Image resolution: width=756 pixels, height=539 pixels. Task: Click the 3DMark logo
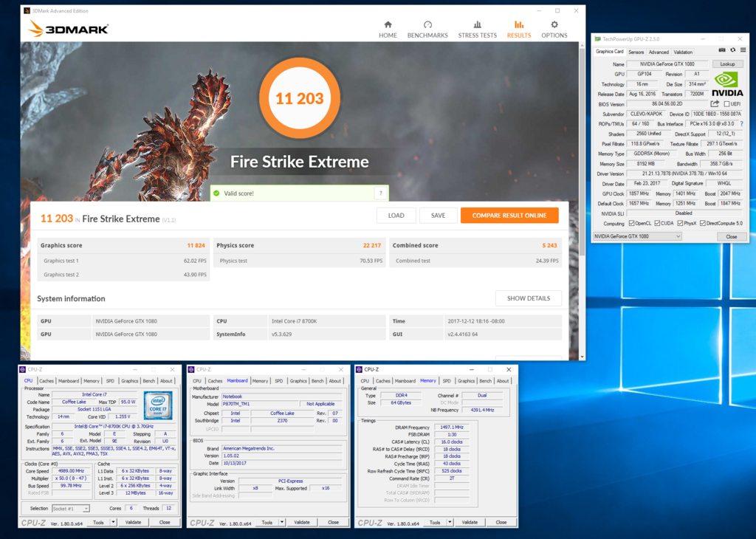68,29
